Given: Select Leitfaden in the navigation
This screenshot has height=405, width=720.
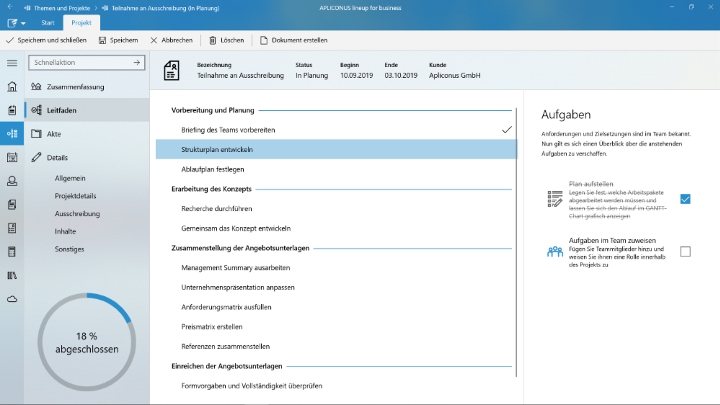Looking at the screenshot, I should (x=87, y=110).
